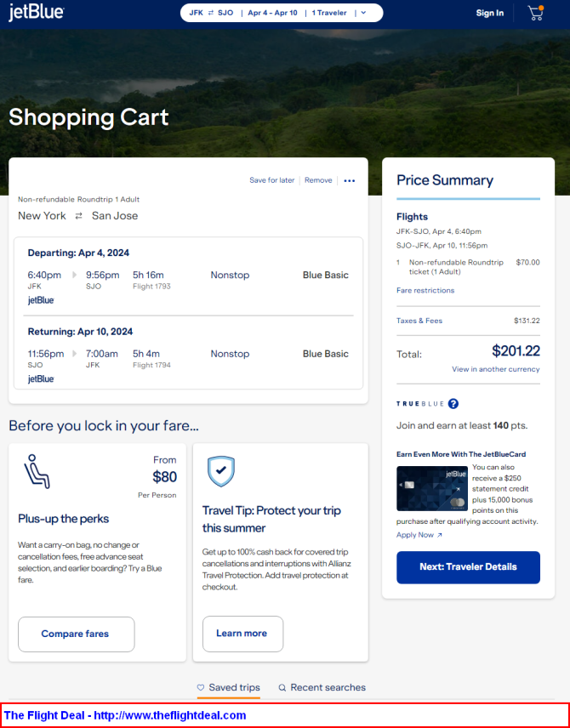Click Shopping Cart page title

click(88, 117)
